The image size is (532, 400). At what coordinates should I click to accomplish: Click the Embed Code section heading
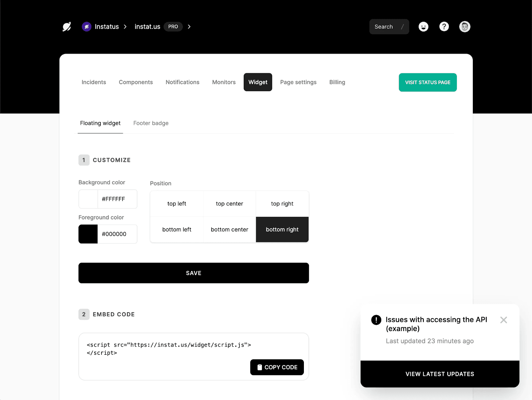click(114, 314)
